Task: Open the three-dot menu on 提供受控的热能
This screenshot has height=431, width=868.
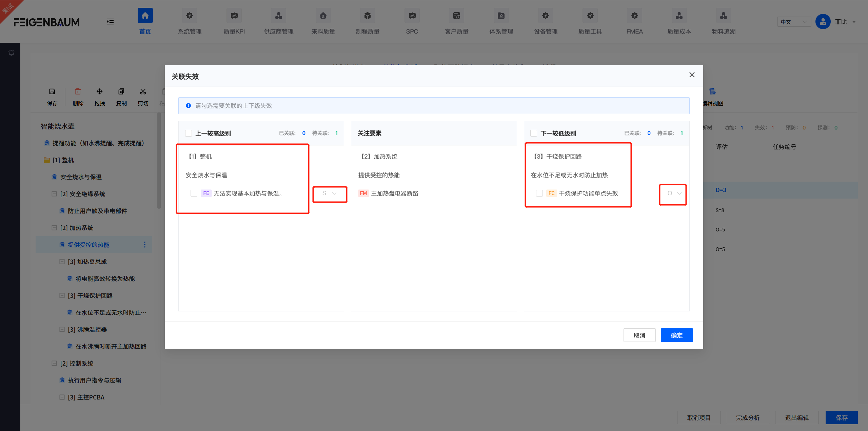Action: coord(144,244)
